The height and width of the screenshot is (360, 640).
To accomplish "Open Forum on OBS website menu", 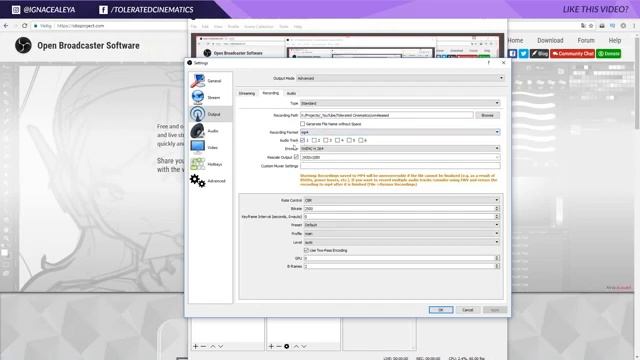I will pos(586,40).
